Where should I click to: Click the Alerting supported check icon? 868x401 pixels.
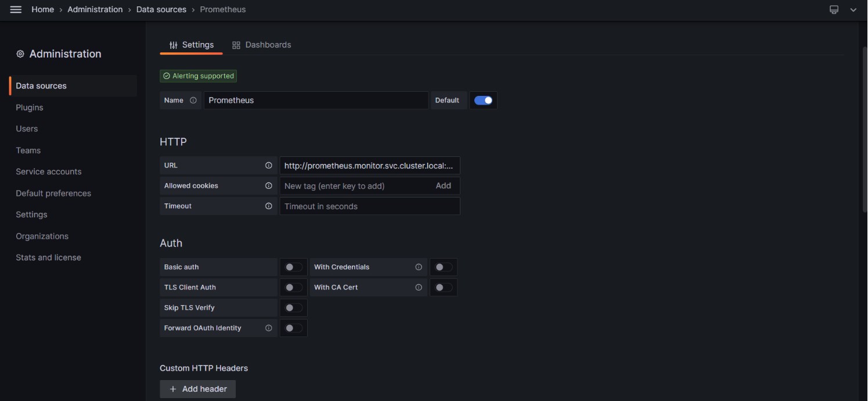(167, 76)
